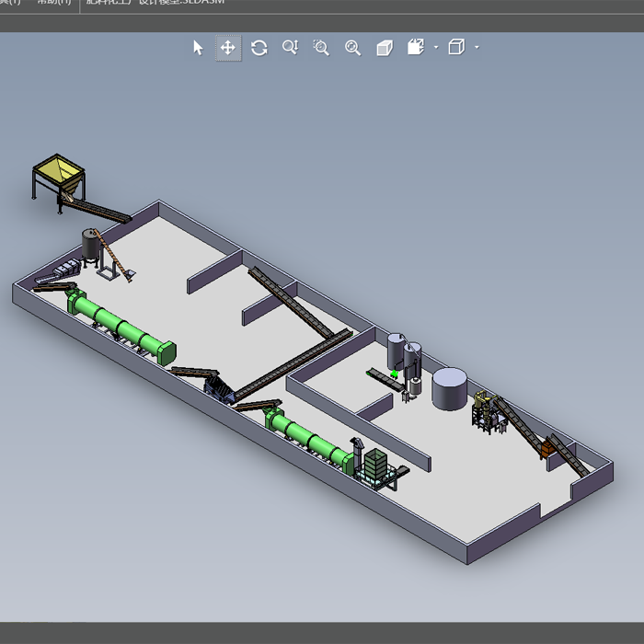This screenshot has width=644, height=644.
Task: Open the view orientation dropdown arrow
Action: (x=436, y=48)
